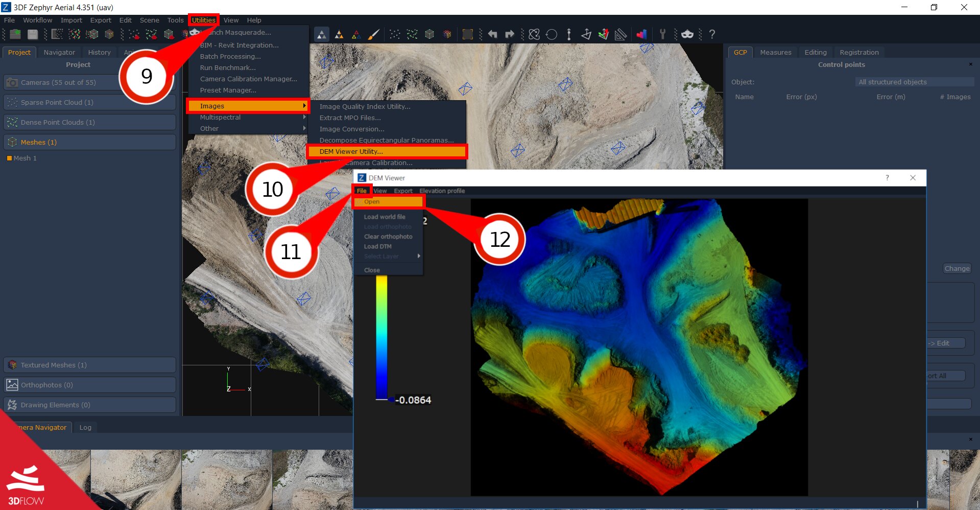Open the ruler and triangle measure tool

click(x=621, y=34)
